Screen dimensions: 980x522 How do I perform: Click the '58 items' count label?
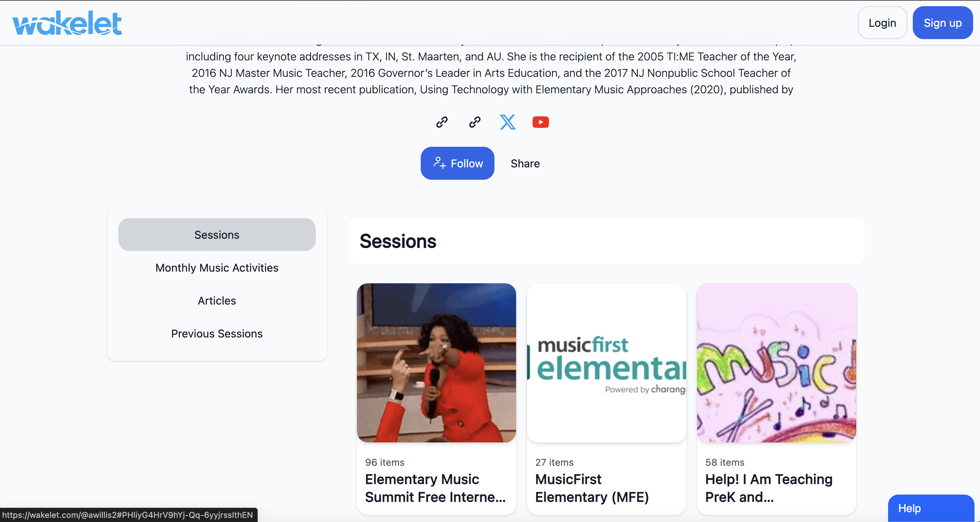pyautogui.click(x=725, y=462)
